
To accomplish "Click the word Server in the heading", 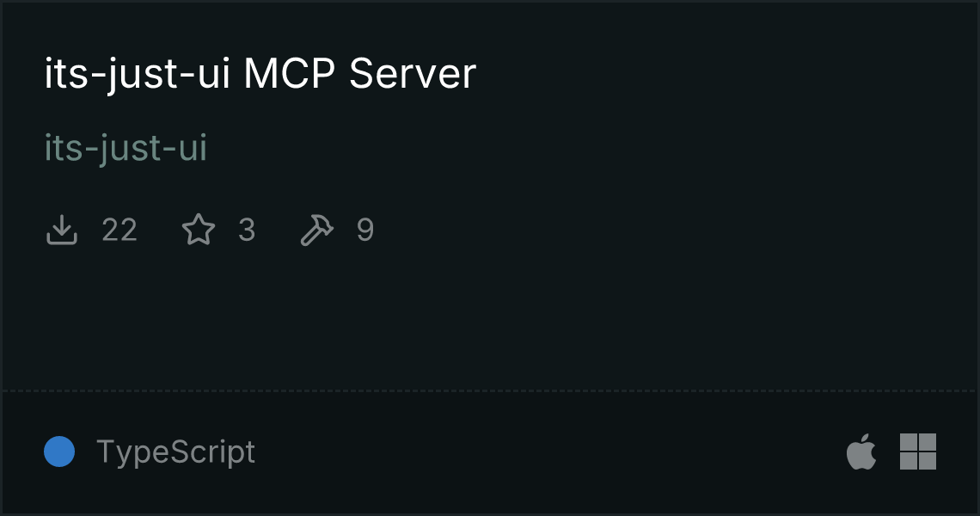I will point(413,74).
